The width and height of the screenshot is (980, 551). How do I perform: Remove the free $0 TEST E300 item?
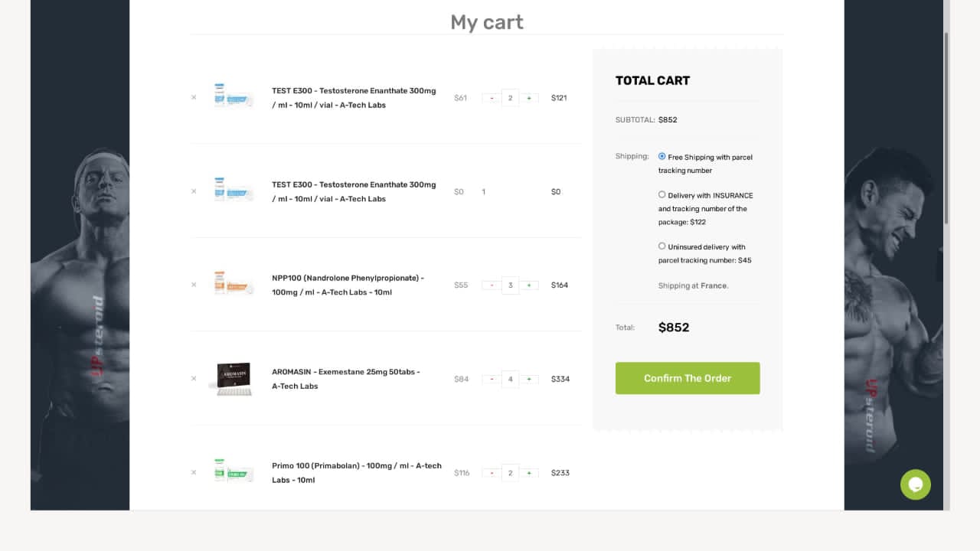click(194, 191)
